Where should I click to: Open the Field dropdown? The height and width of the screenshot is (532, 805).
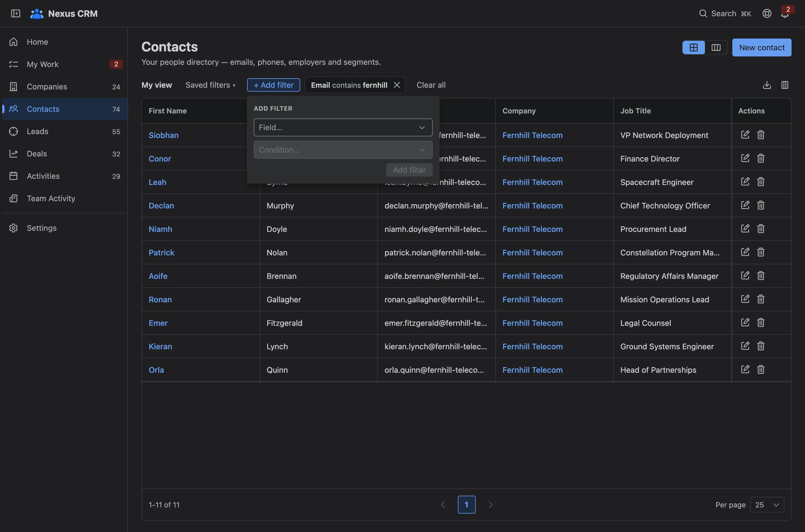tap(343, 128)
